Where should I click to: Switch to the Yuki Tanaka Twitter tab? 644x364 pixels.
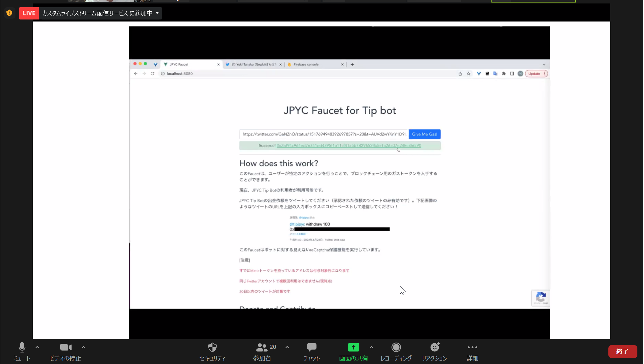[x=253, y=65]
